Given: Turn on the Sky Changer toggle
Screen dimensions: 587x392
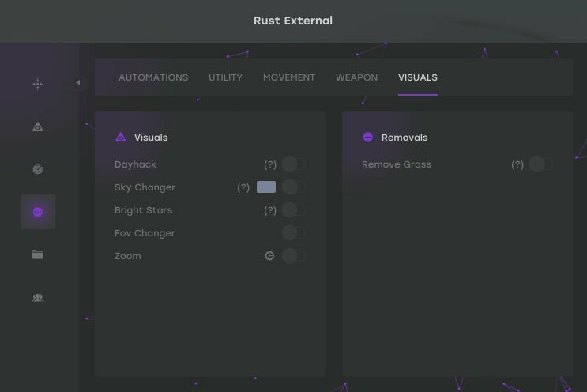Looking at the screenshot, I should click(x=294, y=187).
